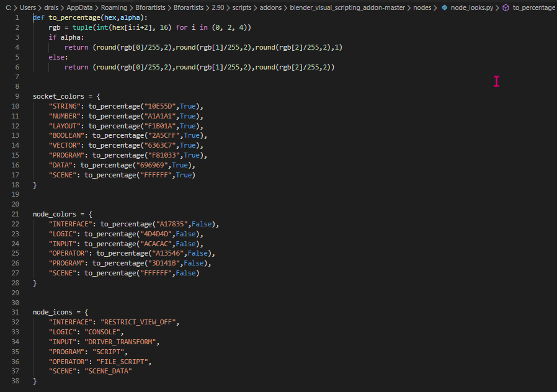Open the to_percentage breadcrumb symbol
The image size is (557, 392).
point(533,7)
